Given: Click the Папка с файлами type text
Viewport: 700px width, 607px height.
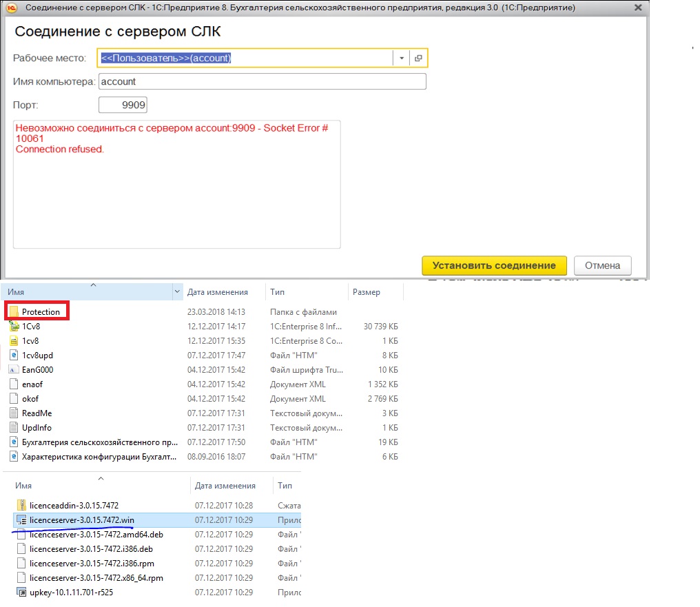Looking at the screenshot, I should tap(303, 312).
